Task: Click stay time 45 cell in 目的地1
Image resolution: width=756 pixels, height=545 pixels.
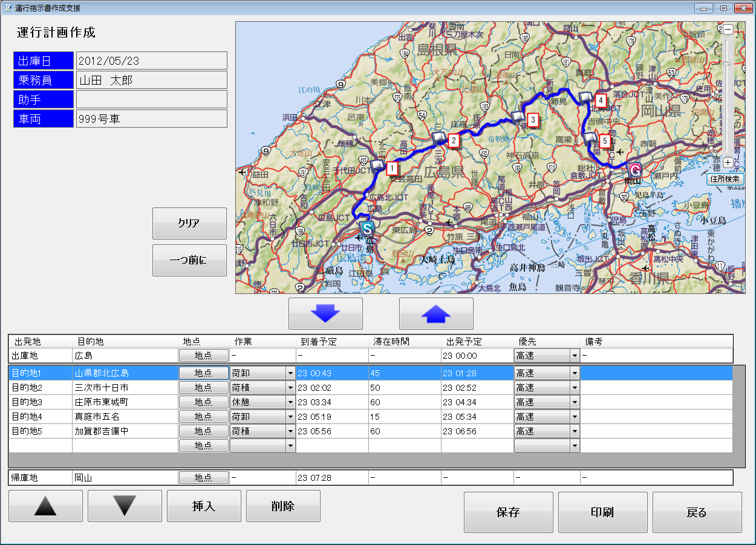Action: click(x=405, y=373)
